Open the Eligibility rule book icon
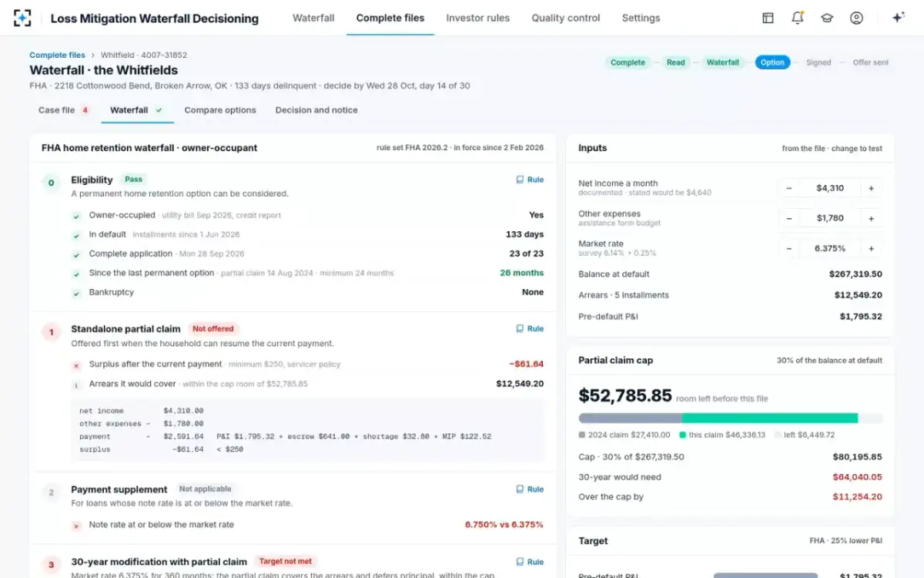Viewport: 924px width, 578px height. [x=520, y=180]
